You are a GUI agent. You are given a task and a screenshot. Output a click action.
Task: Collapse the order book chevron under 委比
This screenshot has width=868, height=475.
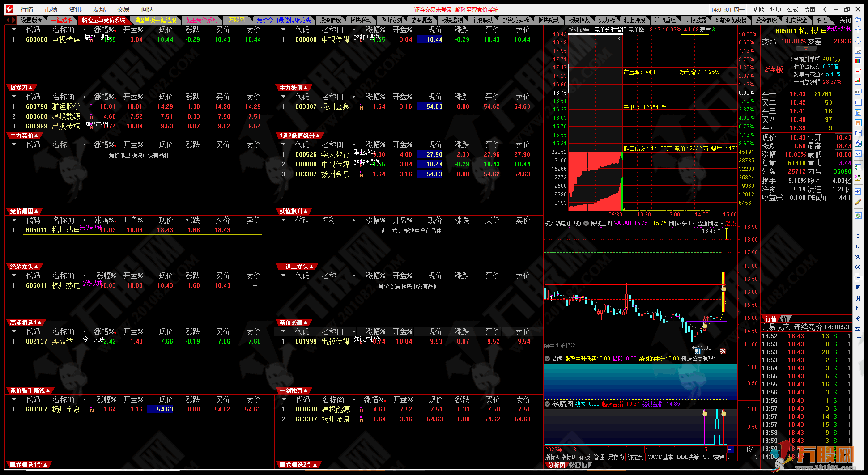806,48
